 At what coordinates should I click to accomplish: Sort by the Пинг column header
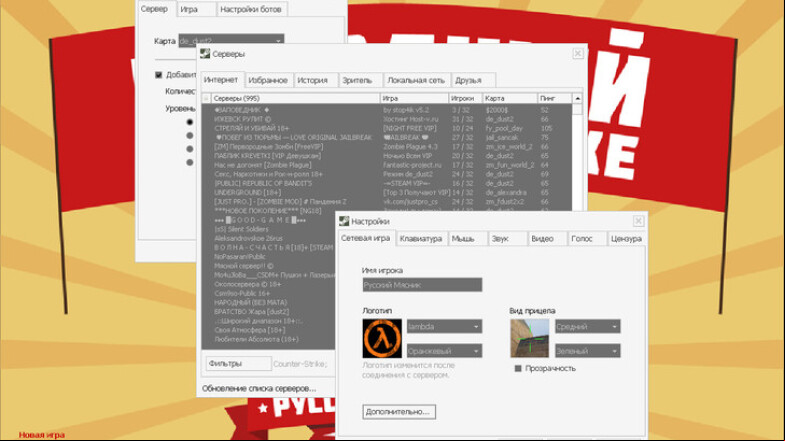554,98
